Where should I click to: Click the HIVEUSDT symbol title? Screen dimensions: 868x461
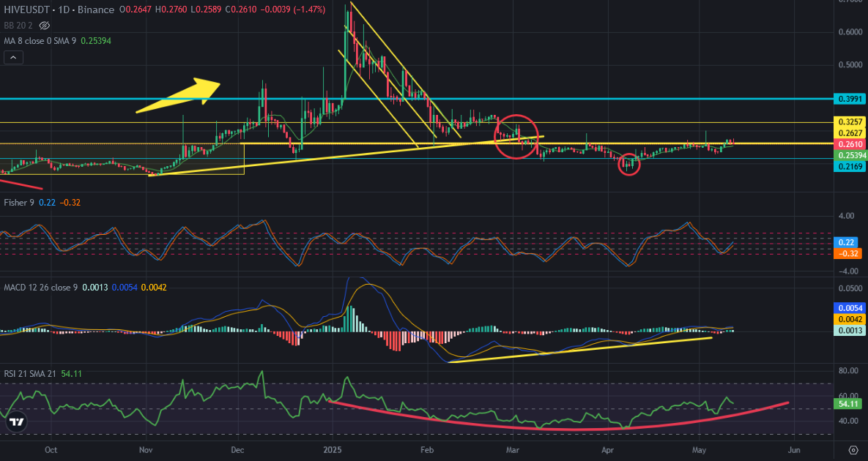point(26,10)
